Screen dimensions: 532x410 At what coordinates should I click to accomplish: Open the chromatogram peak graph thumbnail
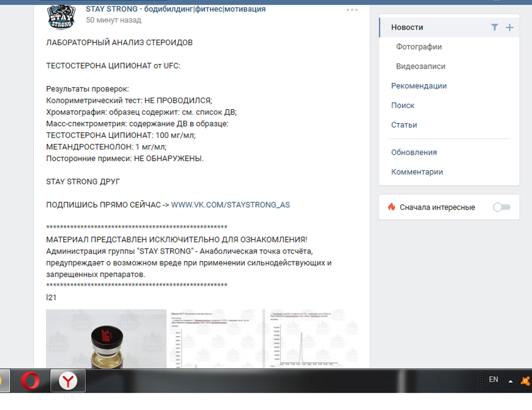point(311,339)
